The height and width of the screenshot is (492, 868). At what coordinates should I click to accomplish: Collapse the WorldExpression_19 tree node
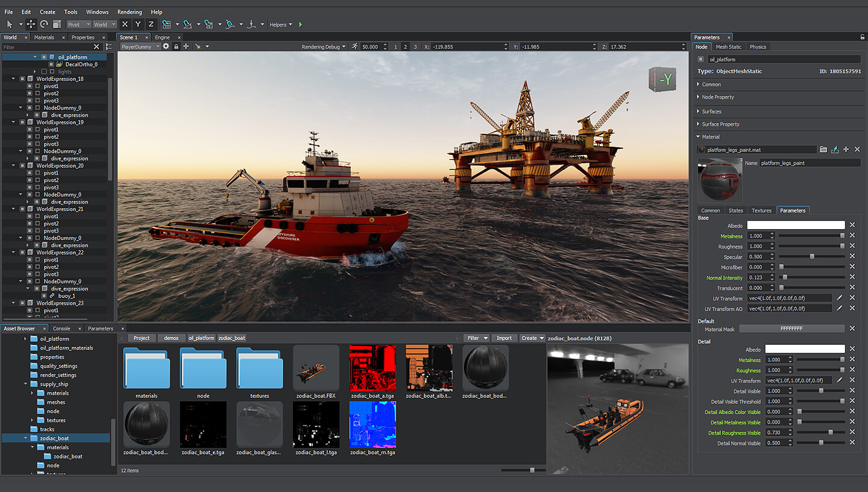click(14, 122)
